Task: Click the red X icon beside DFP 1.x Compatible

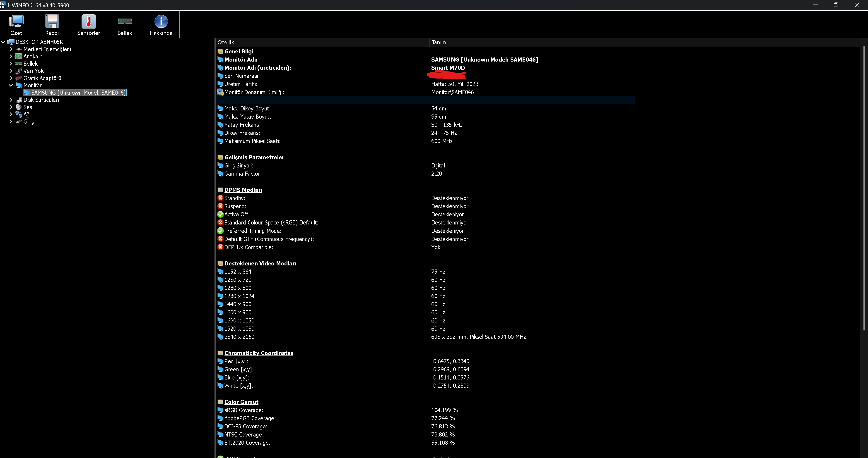Action: (220, 247)
